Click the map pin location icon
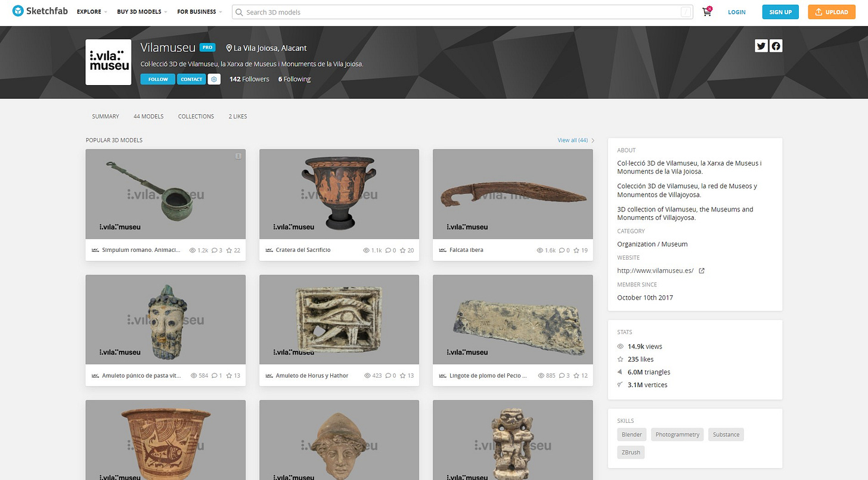The height and width of the screenshot is (480, 868). (229, 48)
